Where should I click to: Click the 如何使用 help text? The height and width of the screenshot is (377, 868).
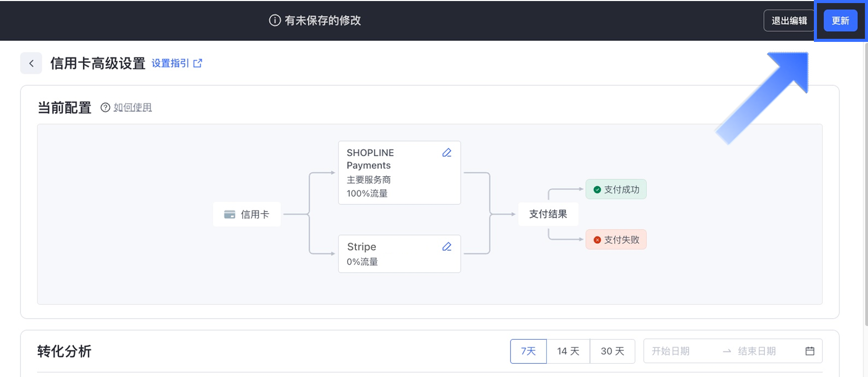coord(133,107)
